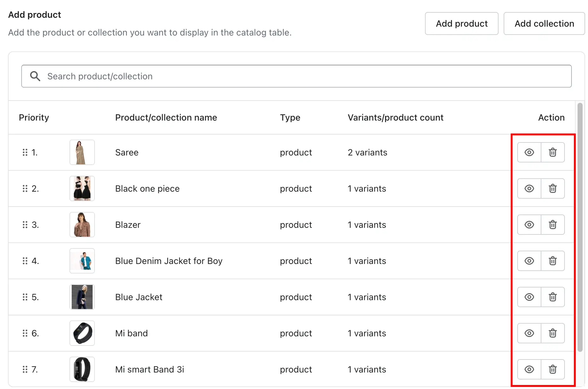Toggle visibility of Saree product
The width and height of the screenshot is (588, 389).
pos(529,152)
